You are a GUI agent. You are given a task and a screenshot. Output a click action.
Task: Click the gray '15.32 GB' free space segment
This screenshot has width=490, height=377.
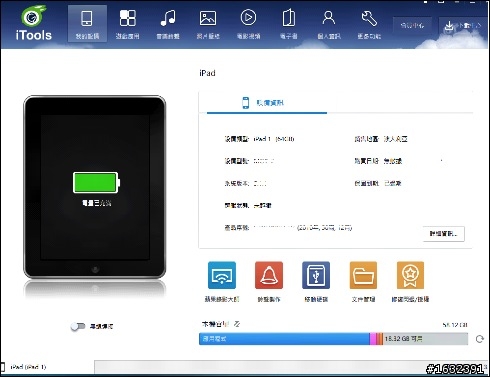coord(425,339)
